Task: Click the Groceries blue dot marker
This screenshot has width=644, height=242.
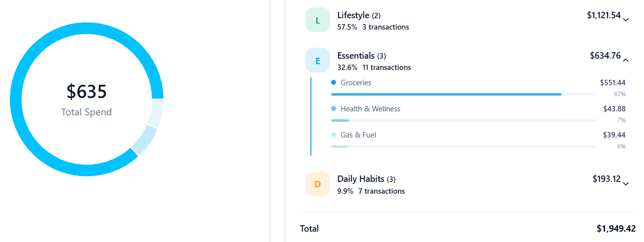Action: pyautogui.click(x=334, y=83)
